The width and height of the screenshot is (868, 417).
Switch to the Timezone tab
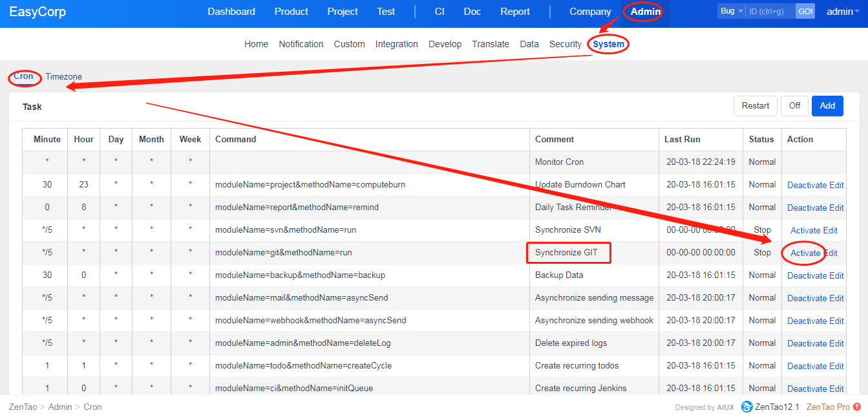pos(63,76)
